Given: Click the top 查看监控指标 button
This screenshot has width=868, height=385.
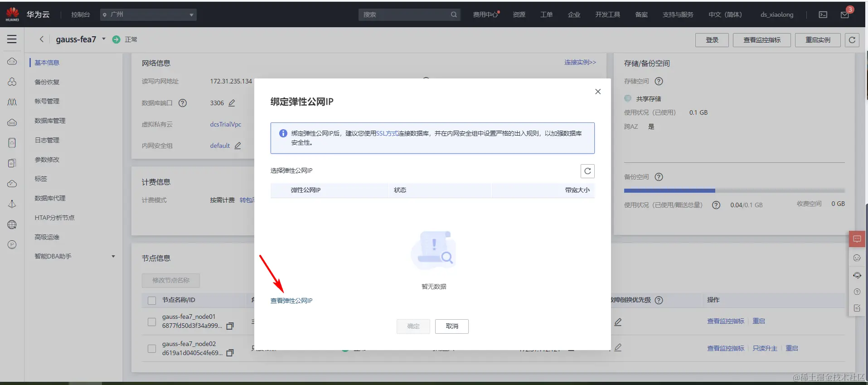Looking at the screenshot, I should point(762,40).
